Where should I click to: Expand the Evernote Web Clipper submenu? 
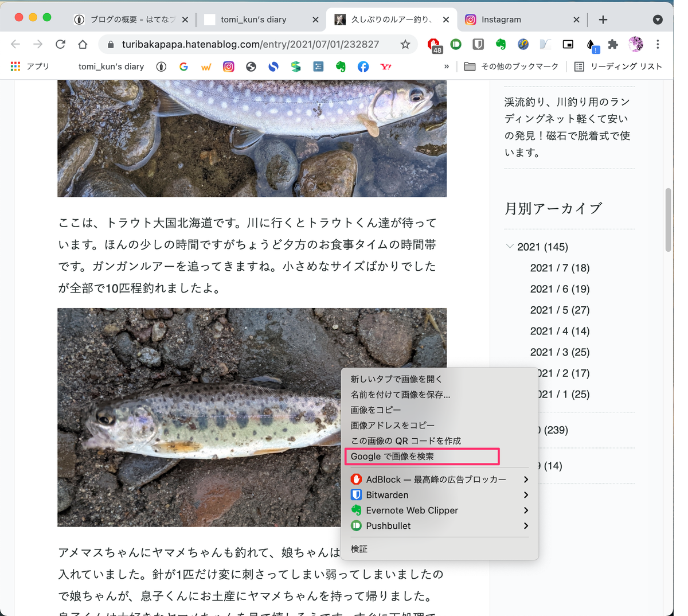point(440,510)
